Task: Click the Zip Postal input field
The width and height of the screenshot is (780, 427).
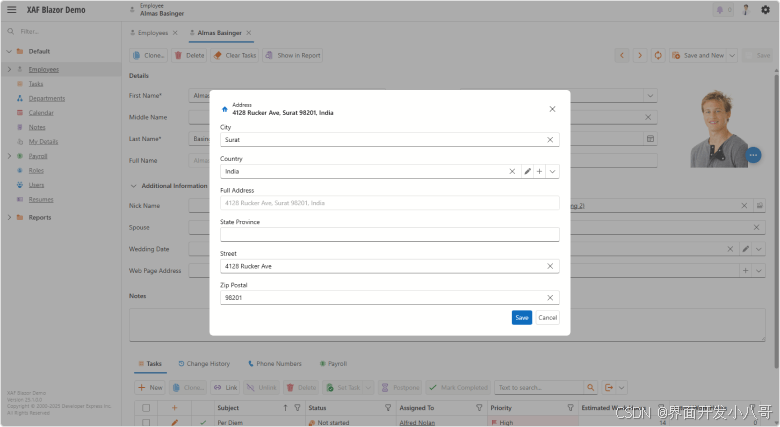Action: coord(390,298)
